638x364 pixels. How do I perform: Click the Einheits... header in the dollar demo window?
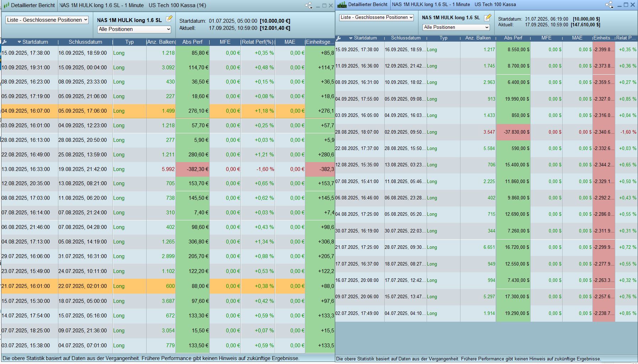pyautogui.click(x=604, y=38)
